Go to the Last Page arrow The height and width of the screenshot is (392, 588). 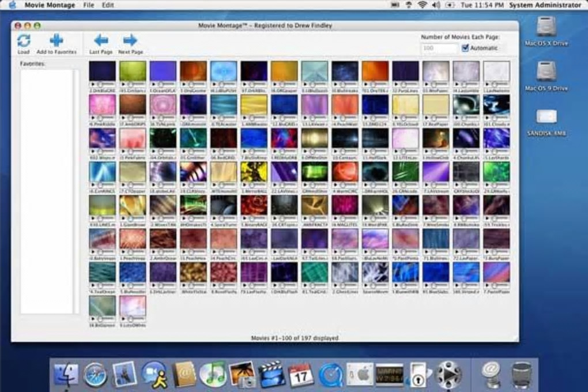click(x=101, y=40)
